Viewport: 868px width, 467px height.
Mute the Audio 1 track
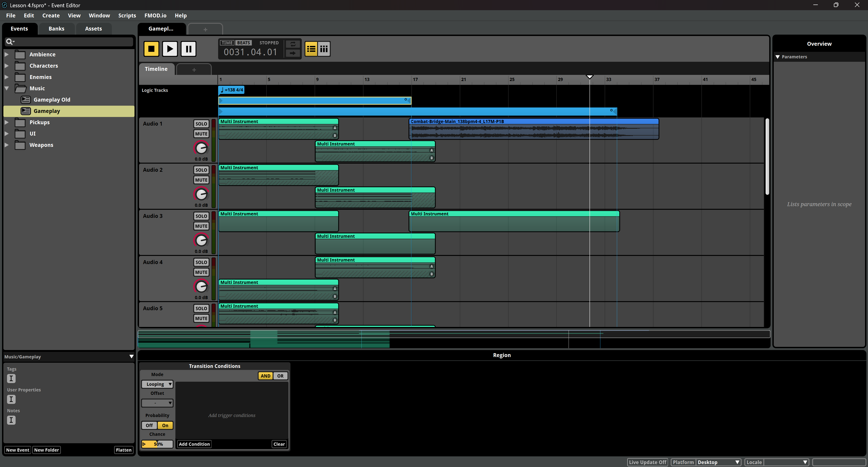201,134
